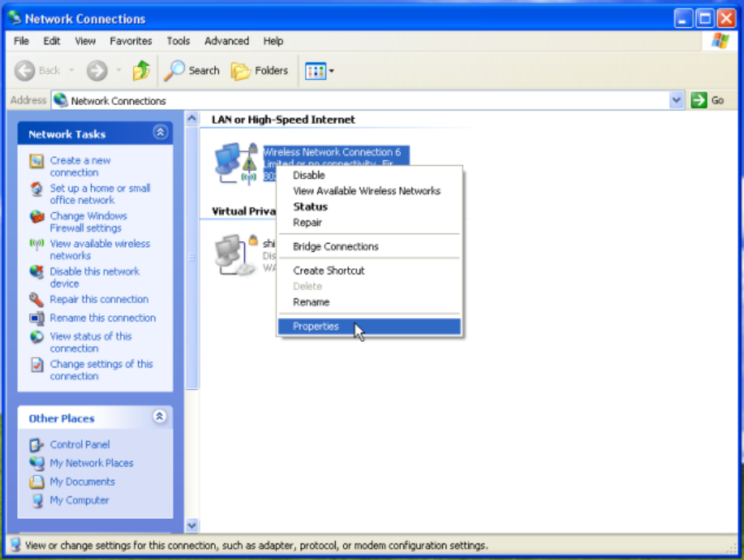Click the green Go arrow button
This screenshot has width=744, height=560.
tap(699, 100)
